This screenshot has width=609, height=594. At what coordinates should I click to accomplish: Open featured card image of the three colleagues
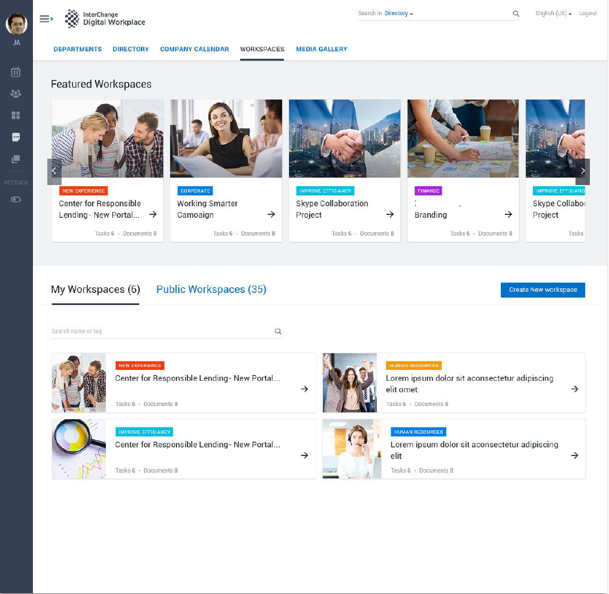tap(108, 139)
